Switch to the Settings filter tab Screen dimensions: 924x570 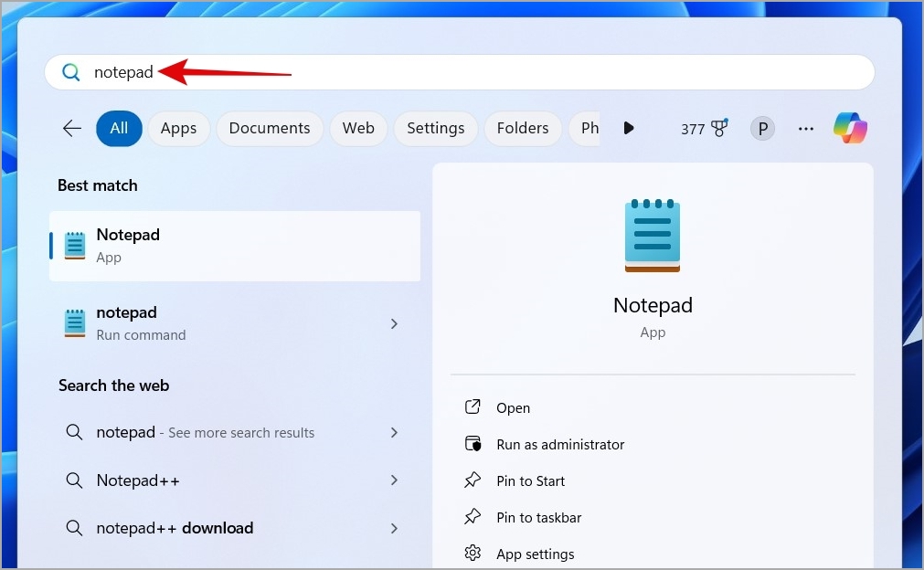tap(435, 128)
